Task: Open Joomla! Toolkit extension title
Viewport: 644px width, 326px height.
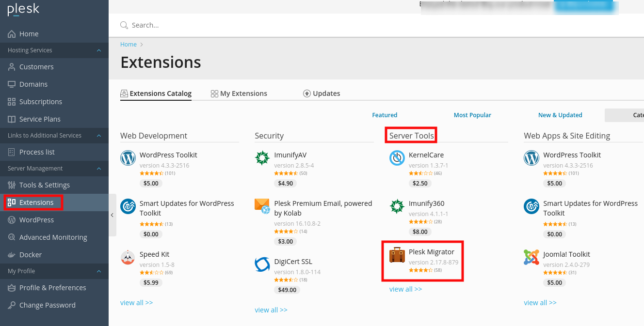Action: [566, 254]
